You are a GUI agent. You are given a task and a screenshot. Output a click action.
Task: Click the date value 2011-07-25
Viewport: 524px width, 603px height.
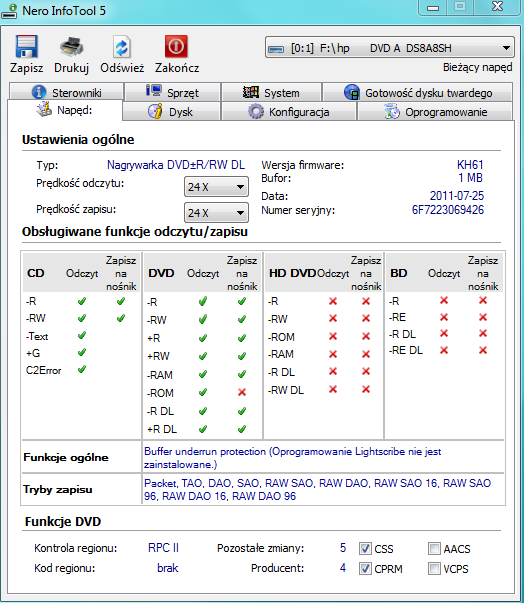(x=457, y=196)
